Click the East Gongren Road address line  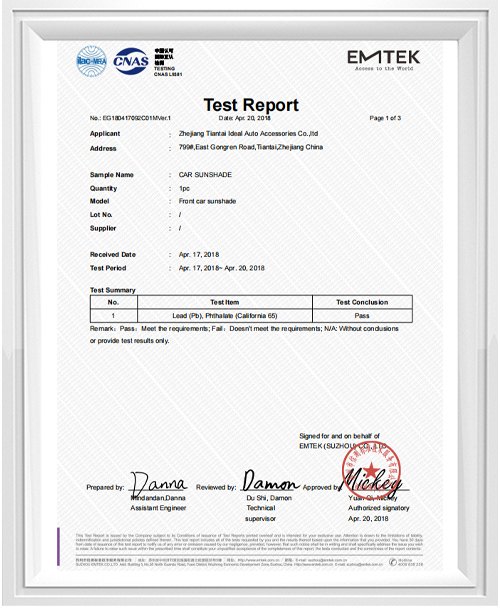tap(251, 147)
